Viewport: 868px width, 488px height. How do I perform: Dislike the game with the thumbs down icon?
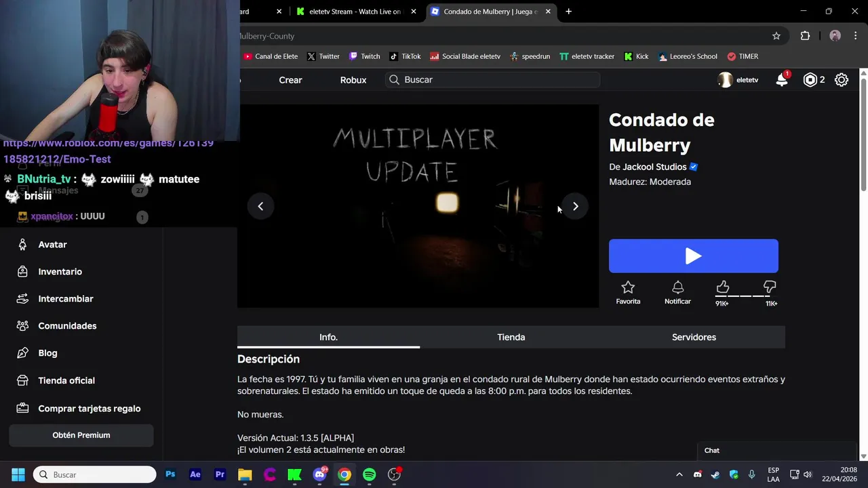pyautogui.click(x=769, y=287)
